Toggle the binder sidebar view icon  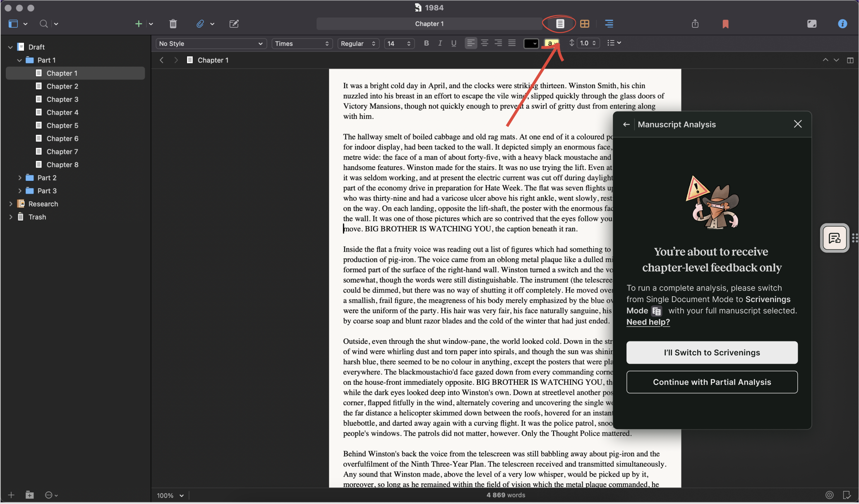[x=13, y=24]
